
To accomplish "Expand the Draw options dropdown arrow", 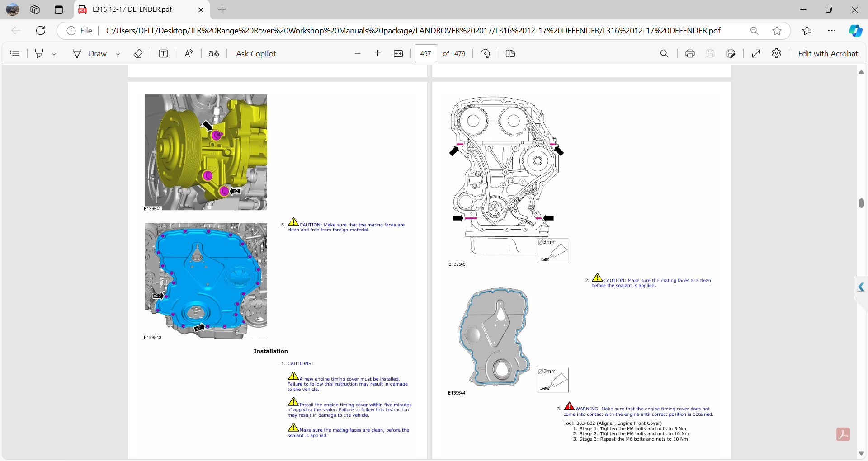I will click(118, 54).
